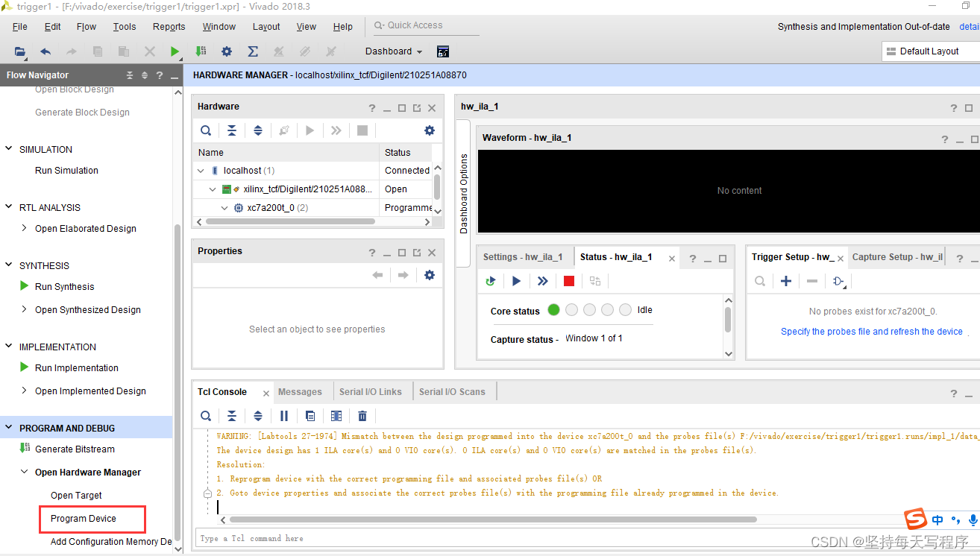Viewport: 980px width, 556px height.
Task: Click the Undo arrow in toolbar
Action: pyautogui.click(x=45, y=51)
